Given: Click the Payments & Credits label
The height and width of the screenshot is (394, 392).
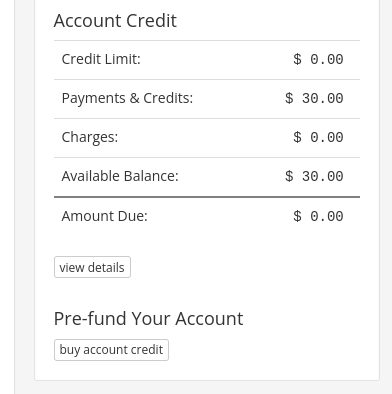Looking at the screenshot, I should coord(127,98).
